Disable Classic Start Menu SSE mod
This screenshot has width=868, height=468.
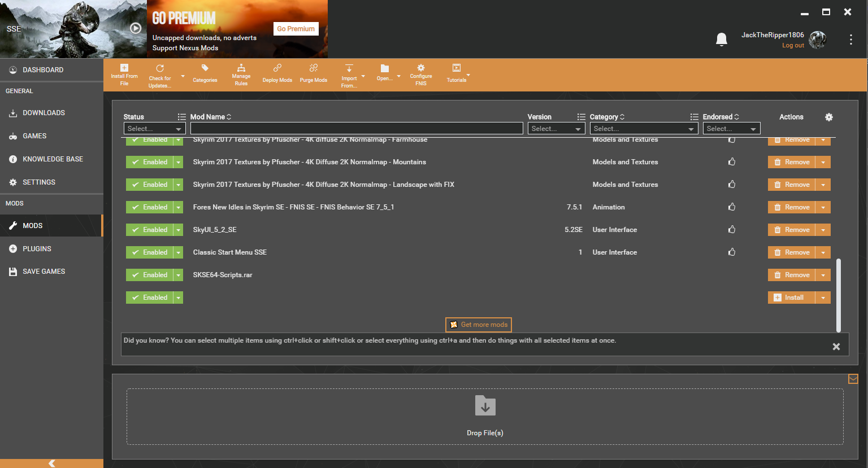(150, 252)
